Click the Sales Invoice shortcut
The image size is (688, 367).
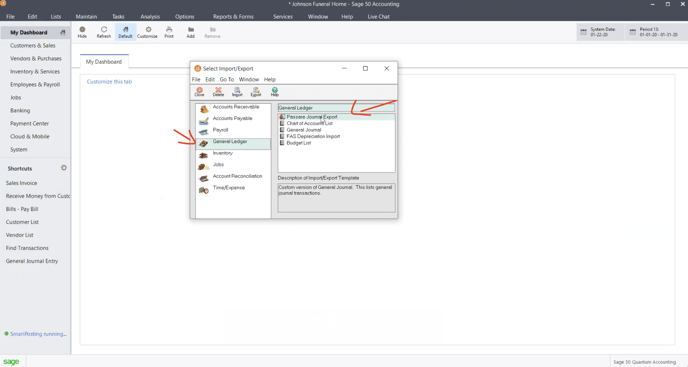click(22, 183)
